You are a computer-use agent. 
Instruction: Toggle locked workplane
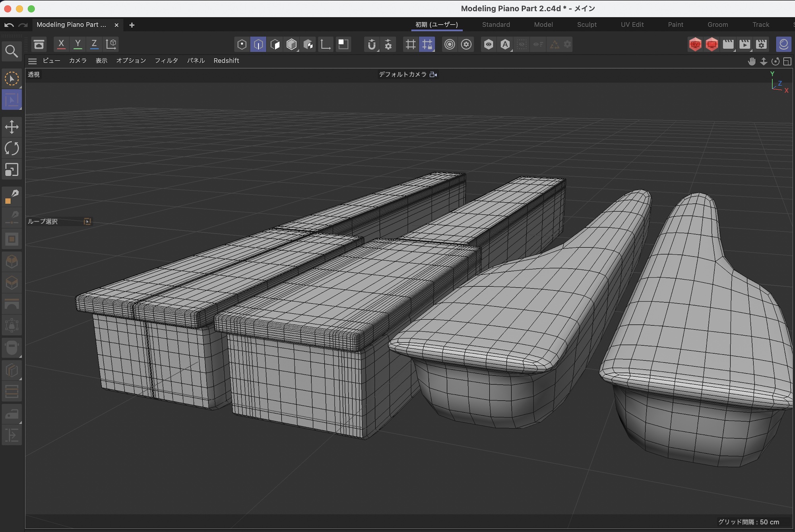point(427,45)
